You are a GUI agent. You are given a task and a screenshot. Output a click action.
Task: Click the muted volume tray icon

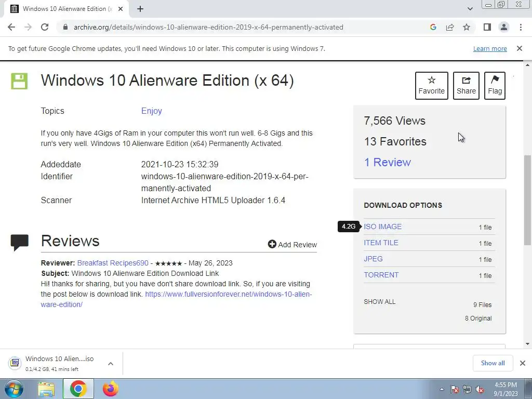(x=480, y=389)
